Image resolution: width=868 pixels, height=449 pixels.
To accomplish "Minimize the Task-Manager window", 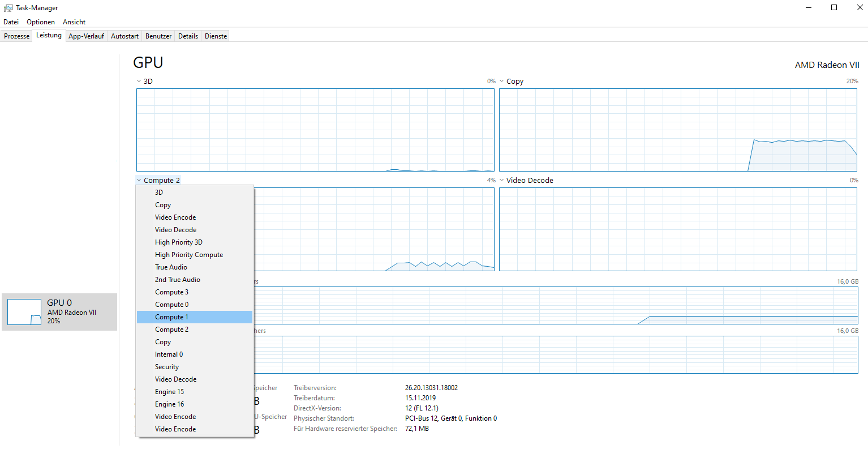I will (808, 7).
